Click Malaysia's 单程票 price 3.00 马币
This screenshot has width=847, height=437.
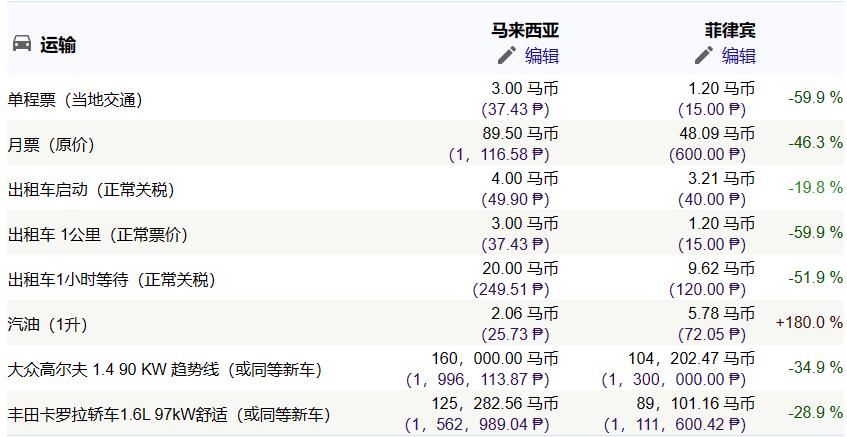525,88
